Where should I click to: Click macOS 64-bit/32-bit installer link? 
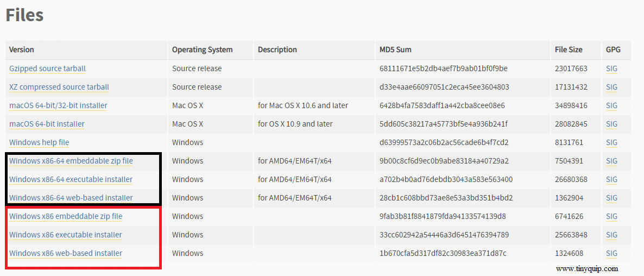click(58, 105)
